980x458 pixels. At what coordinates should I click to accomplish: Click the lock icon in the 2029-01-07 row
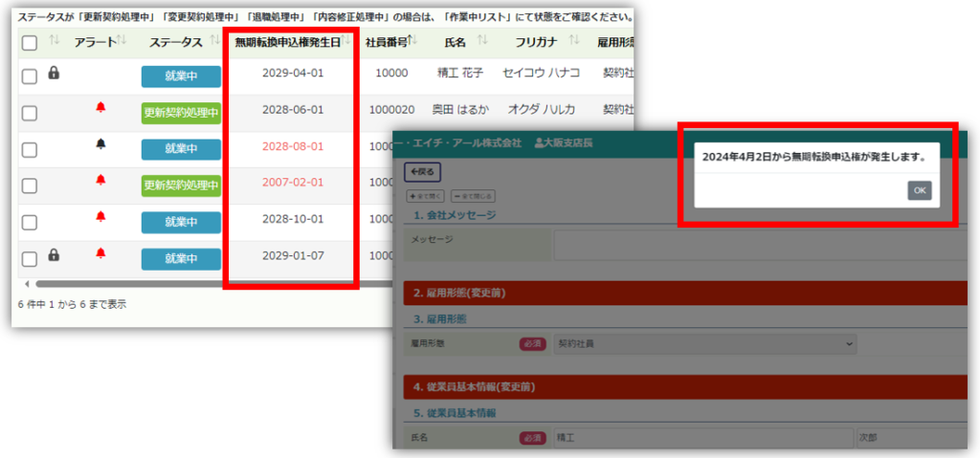54,254
